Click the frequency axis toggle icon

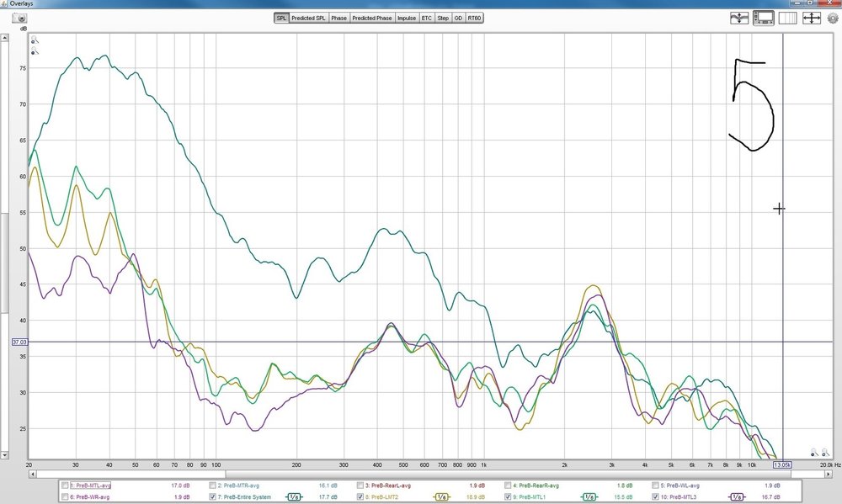point(788,18)
